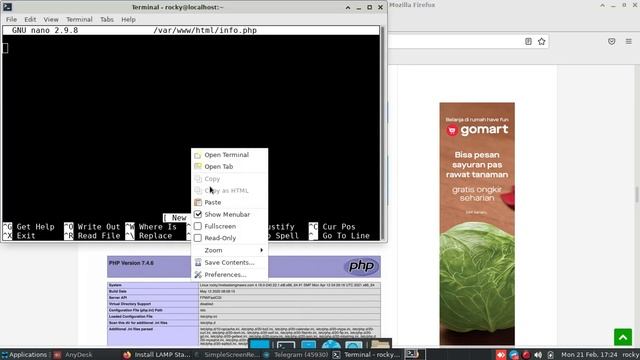
Task: Open Firefox Pocket save icon
Action: 611,41
